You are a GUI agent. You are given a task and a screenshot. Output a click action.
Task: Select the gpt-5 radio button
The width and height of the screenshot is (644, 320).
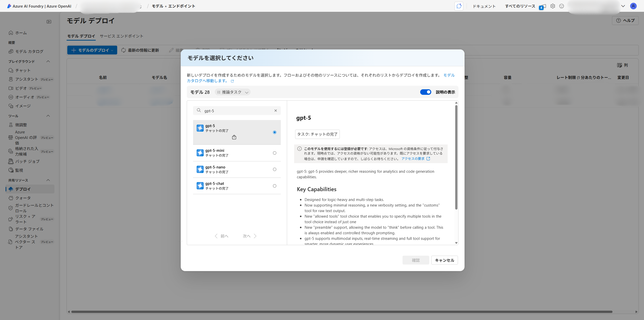[x=274, y=132]
